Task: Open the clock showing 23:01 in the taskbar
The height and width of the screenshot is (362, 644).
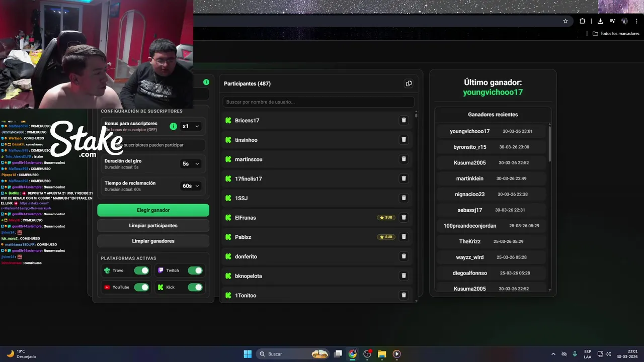Action: click(628, 354)
